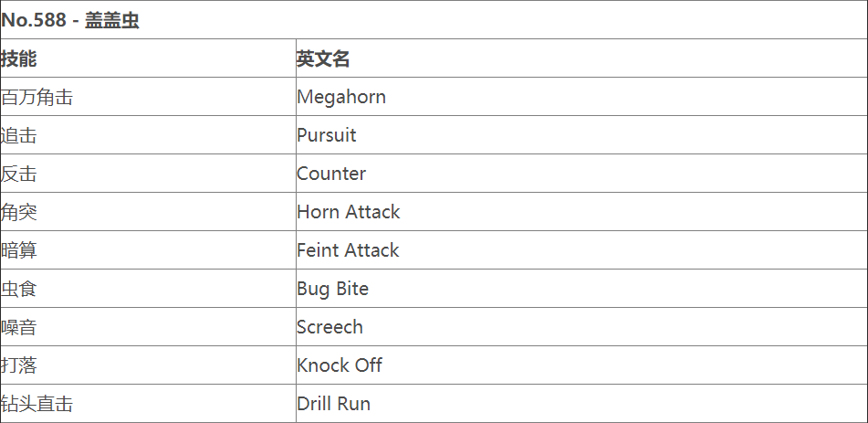Select the Drill Run cell
Viewport: 868px width, 423px height.
(x=333, y=404)
